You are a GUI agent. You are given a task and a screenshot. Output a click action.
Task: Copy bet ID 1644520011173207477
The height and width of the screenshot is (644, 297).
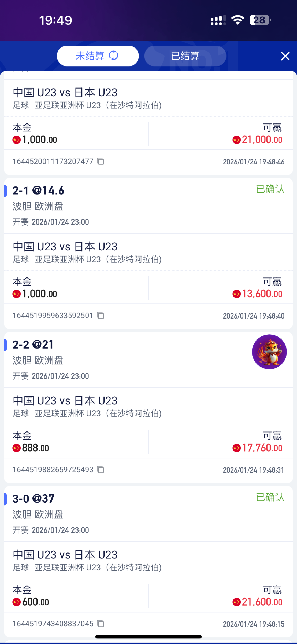point(101,161)
